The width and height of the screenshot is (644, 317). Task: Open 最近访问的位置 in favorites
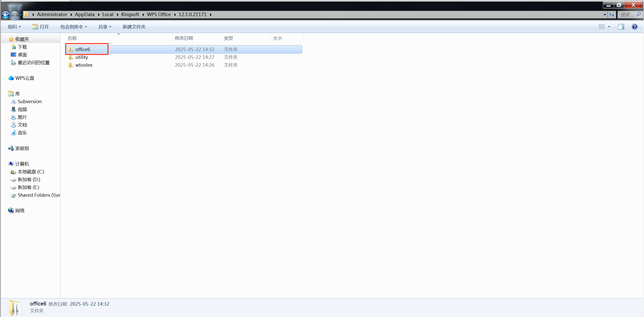[33, 62]
